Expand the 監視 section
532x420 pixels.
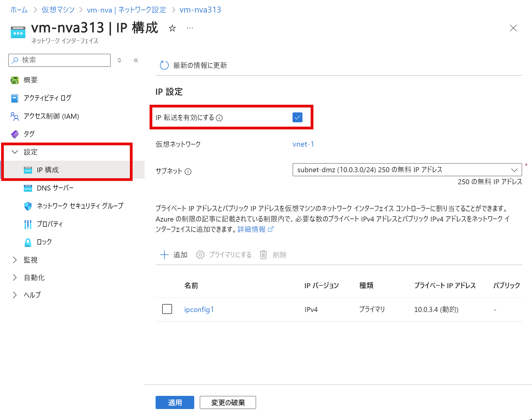pyautogui.click(x=15, y=260)
